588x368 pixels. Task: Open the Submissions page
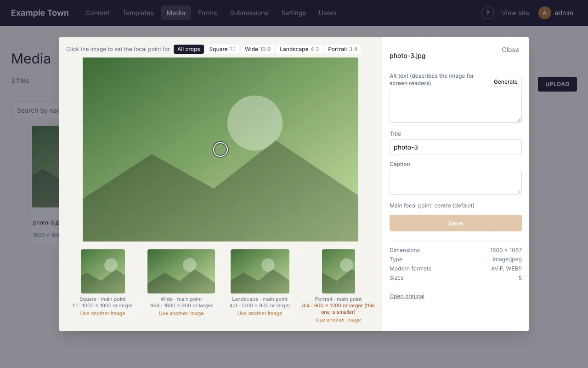(249, 13)
